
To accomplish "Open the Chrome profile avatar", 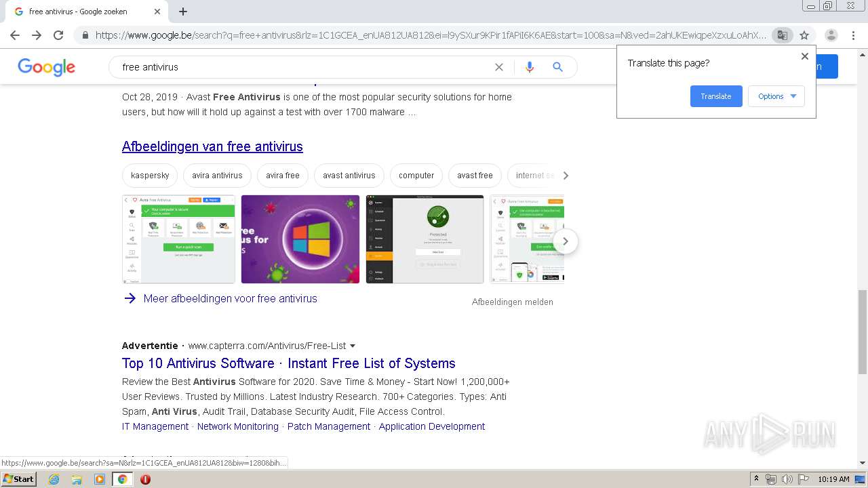I will click(x=831, y=35).
